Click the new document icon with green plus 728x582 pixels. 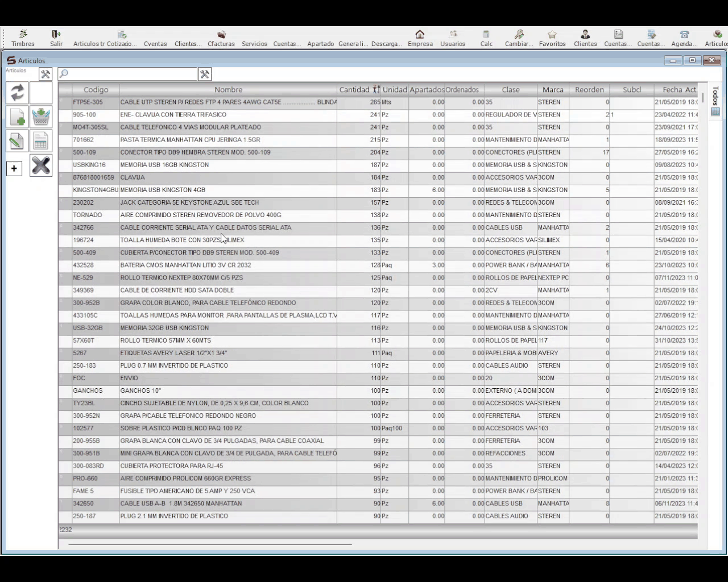pyautogui.click(x=17, y=117)
